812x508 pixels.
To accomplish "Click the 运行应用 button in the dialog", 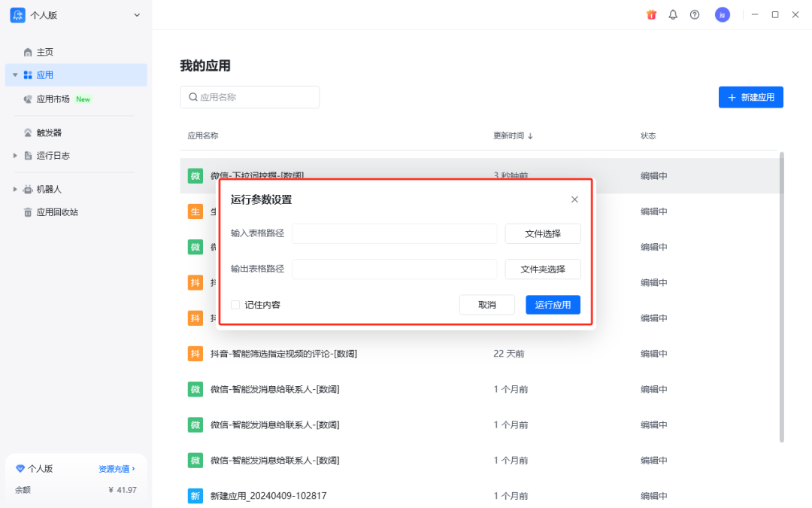I will [553, 305].
